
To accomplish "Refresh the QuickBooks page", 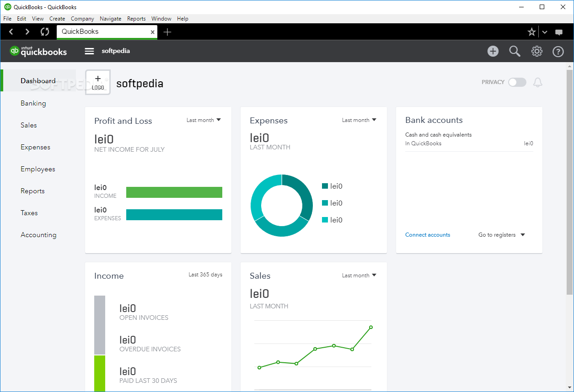I will click(44, 32).
